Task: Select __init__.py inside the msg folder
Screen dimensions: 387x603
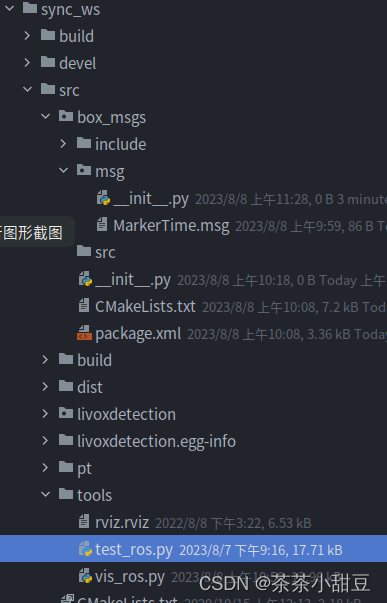Action: [x=151, y=199]
